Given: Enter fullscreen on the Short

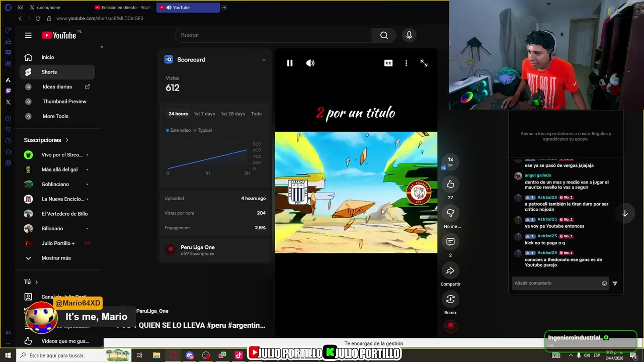Looking at the screenshot, I should point(424,63).
